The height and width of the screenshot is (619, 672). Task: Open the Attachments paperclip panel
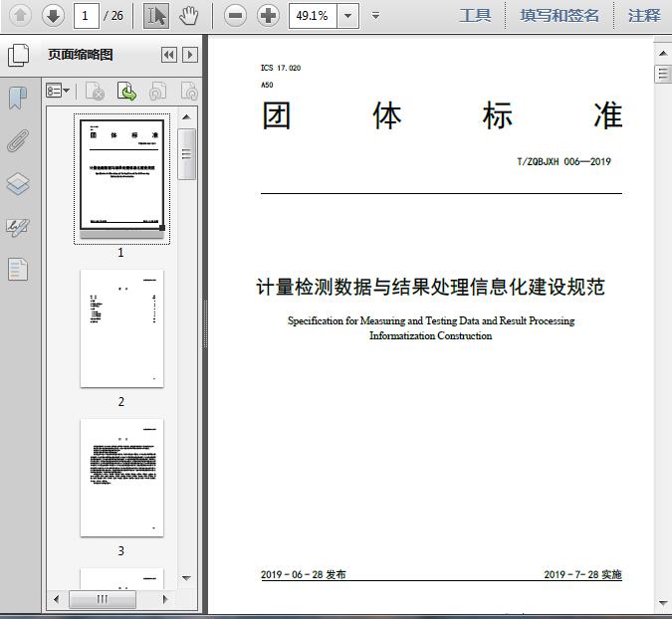click(18, 140)
